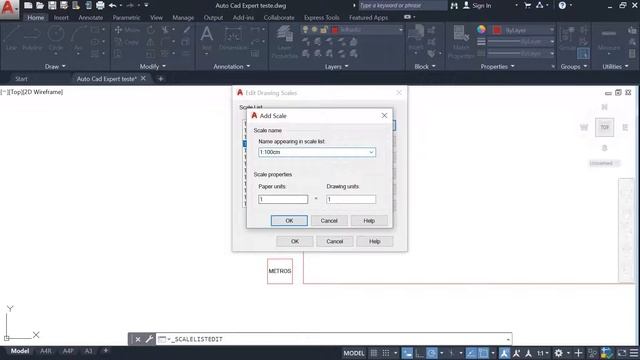Click Cancel in Edit Drawing Scales dialog
Image resolution: width=640 pixels, height=360 pixels.
(x=335, y=241)
